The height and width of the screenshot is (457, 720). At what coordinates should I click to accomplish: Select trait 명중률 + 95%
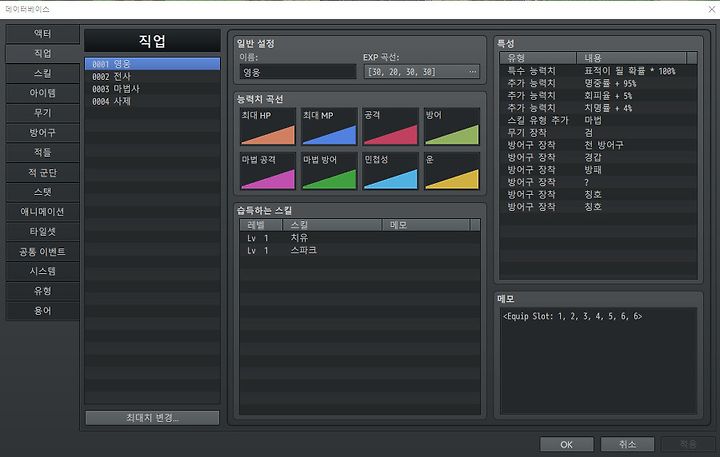click(598, 83)
